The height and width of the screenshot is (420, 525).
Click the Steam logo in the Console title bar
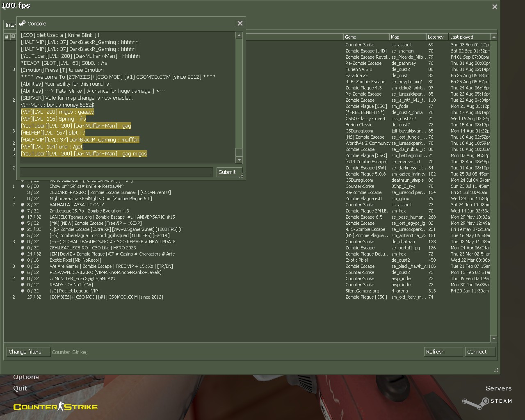pos(23,23)
